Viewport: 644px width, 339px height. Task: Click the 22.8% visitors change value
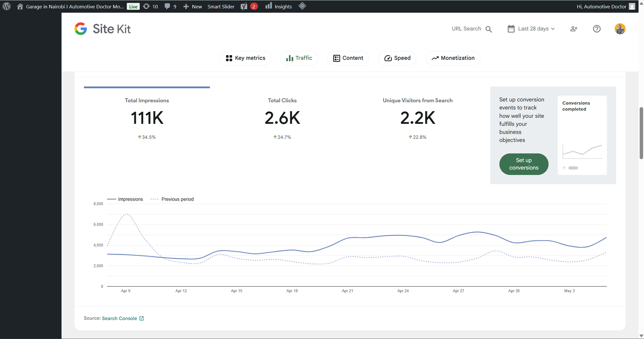(x=417, y=137)
